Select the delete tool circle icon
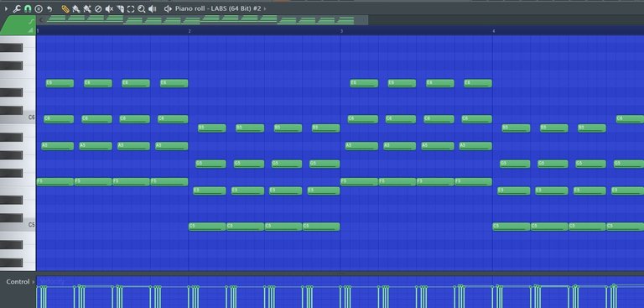 98,8
